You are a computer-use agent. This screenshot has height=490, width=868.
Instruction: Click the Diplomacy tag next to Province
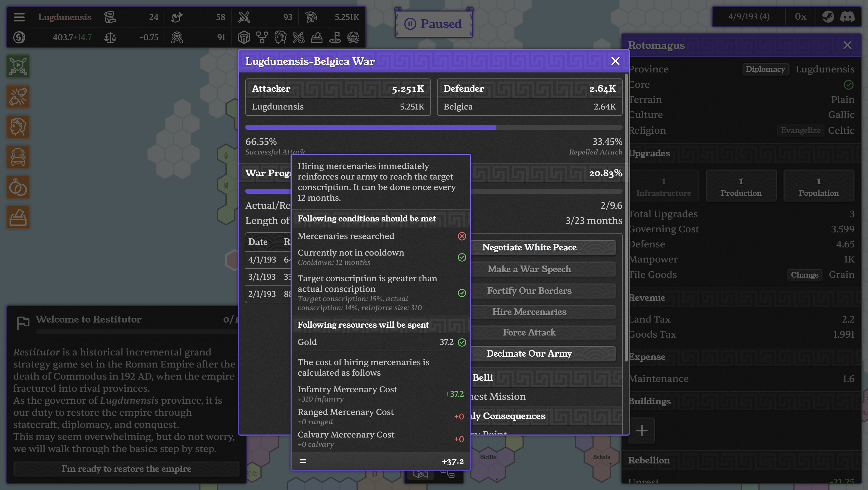point(765,69)
